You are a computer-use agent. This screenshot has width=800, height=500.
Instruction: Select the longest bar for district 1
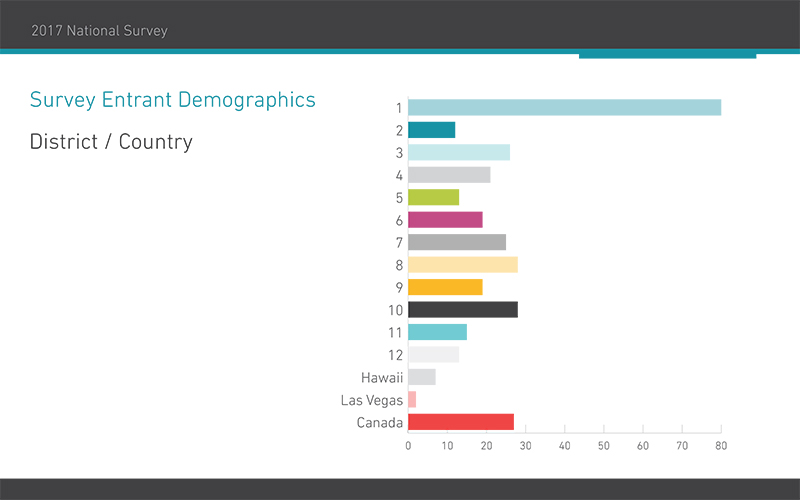(564, 107)
